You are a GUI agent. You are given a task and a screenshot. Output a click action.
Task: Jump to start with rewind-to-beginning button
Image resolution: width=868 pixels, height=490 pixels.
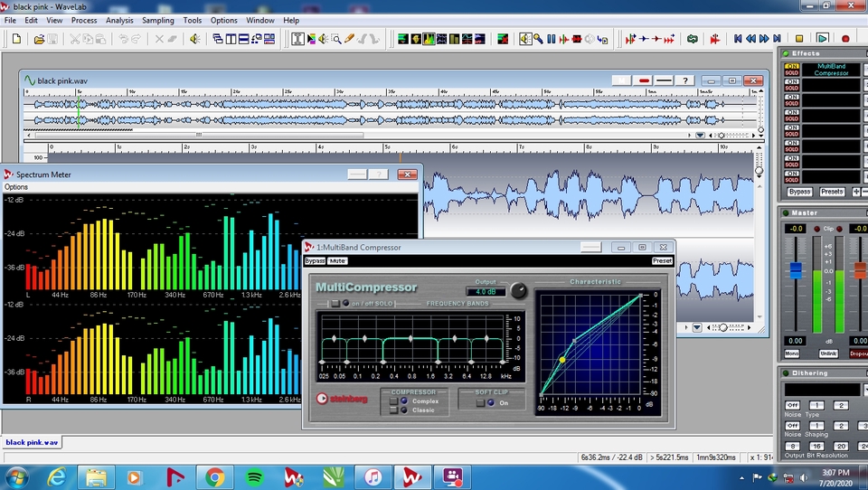[x=738, y=39]
